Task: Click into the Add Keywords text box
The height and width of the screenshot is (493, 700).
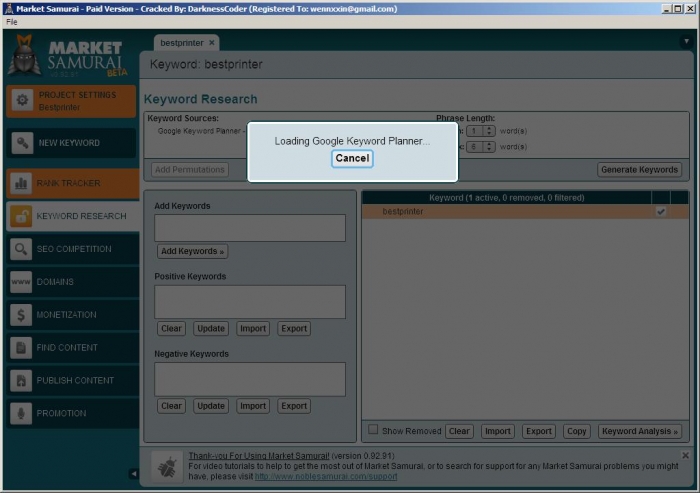Action: pos(250,228)
